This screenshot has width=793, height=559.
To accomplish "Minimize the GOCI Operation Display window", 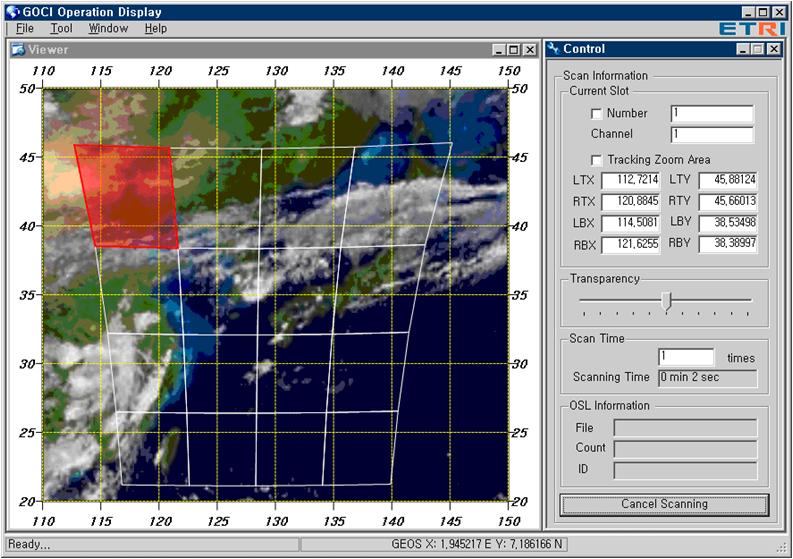I will (x=748, y=12).
